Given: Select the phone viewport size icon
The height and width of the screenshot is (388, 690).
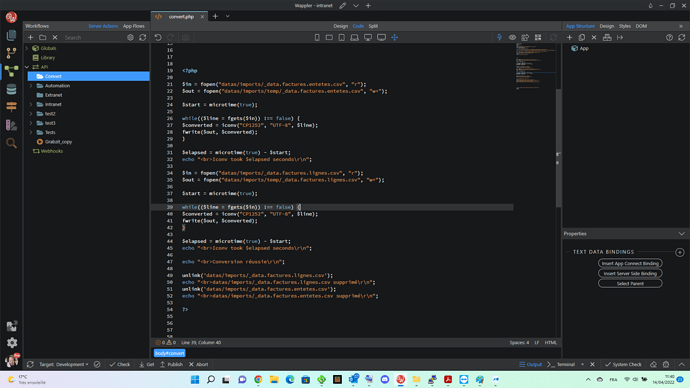Looking at the screenshot, I should (x=317, y=38).
